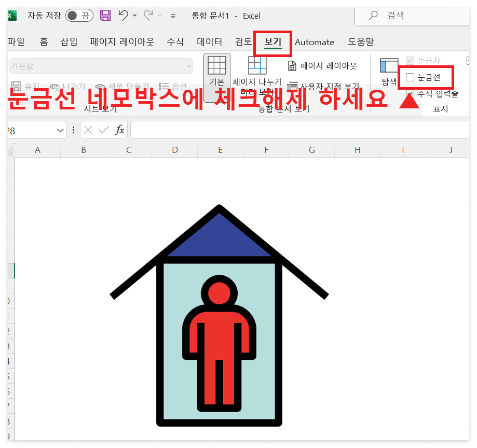Image resolution: width=477 pixels, height=448 pixels.
Task: Switch to the 검토 tab
Action: 243,41
